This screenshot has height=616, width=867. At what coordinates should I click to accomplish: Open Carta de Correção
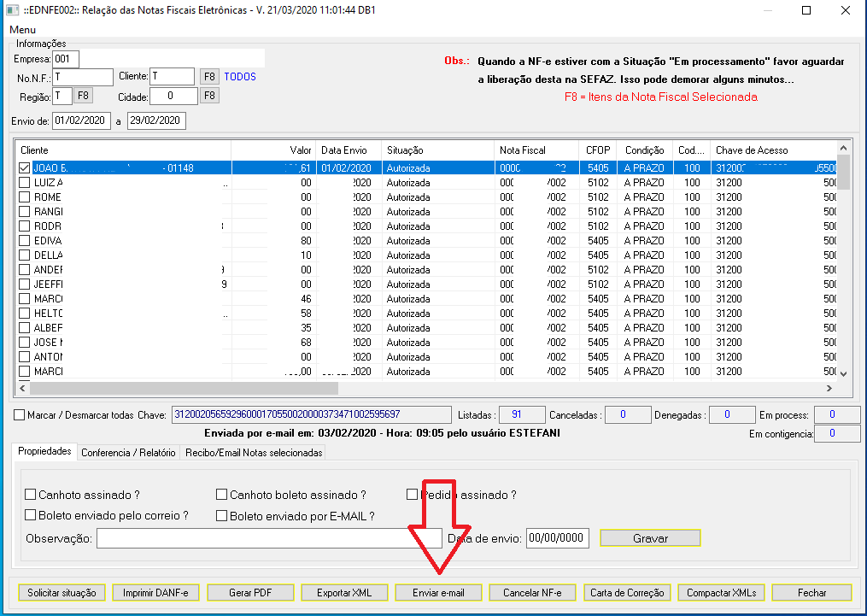626,592
